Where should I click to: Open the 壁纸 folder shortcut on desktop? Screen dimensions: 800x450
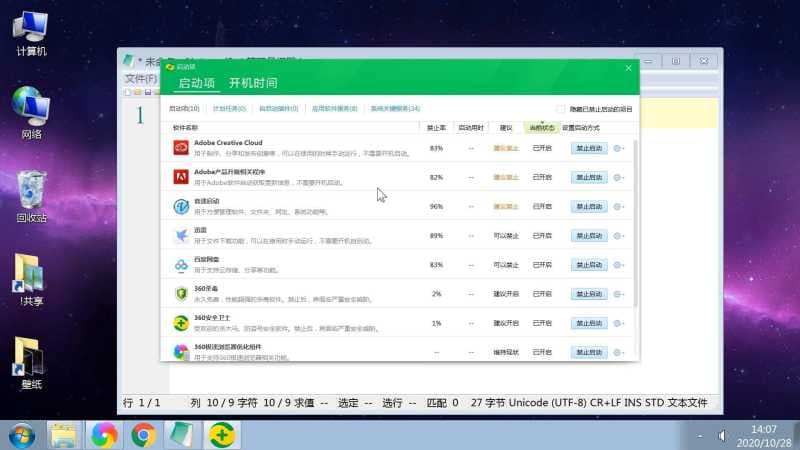point(30,363)
